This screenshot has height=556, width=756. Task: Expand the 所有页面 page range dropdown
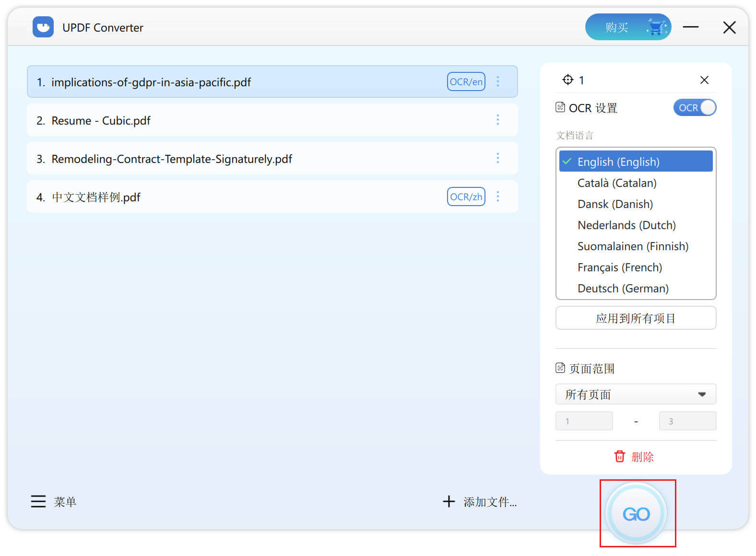click(636, 394)
